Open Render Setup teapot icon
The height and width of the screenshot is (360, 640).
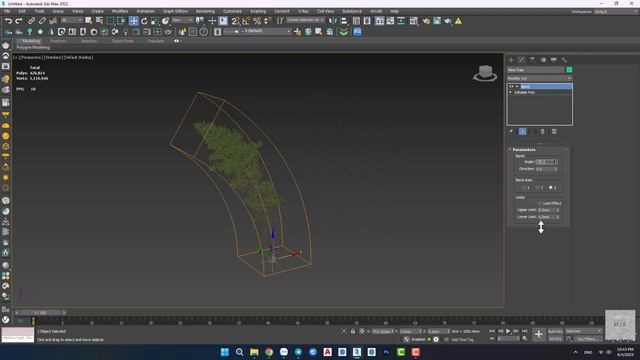coord(426,21)
